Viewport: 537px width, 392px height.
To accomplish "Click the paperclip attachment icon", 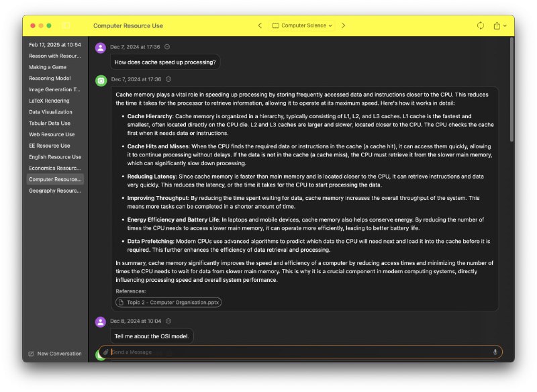I will tap(105, 352).
